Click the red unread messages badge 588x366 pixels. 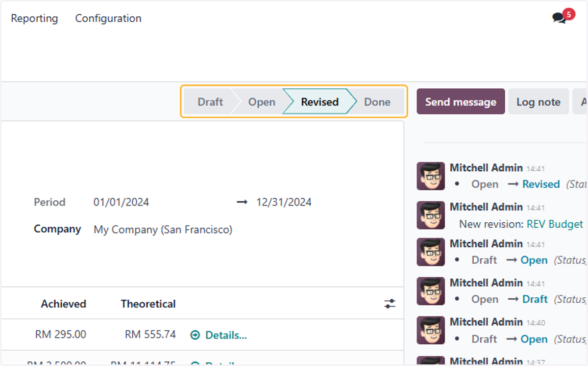(x=568, y=14)
